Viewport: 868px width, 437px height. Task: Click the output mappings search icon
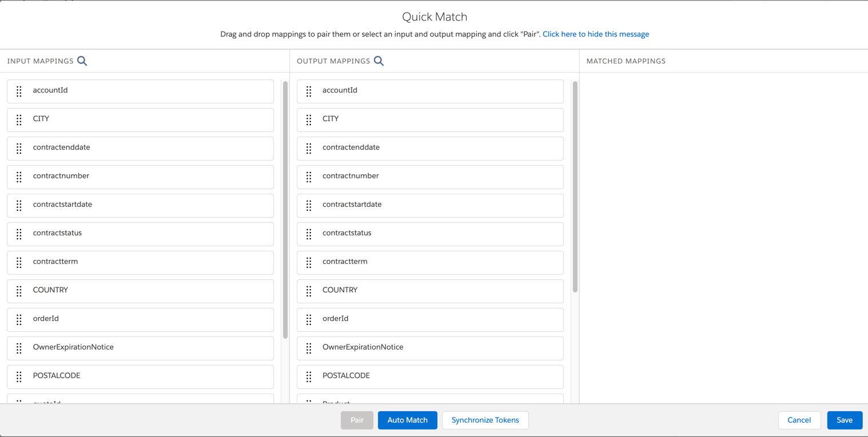(x=379, y=61)
